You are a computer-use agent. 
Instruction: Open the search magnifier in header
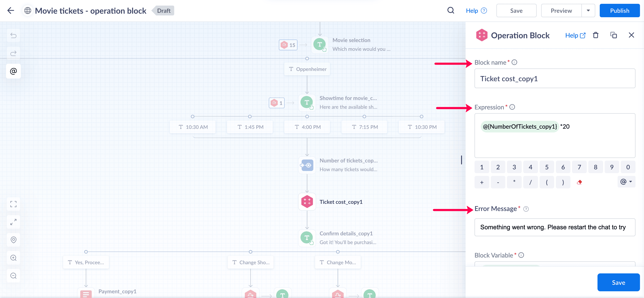451,11
